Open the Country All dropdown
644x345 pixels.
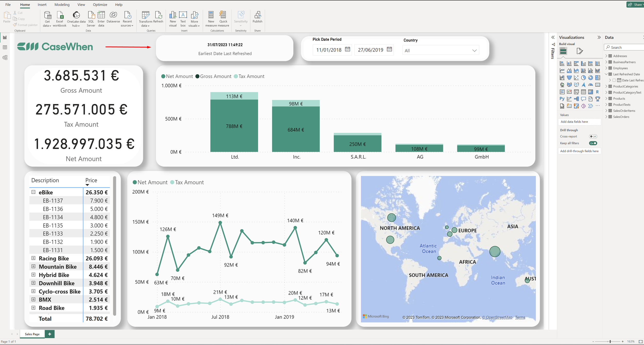[x=475, y=50]
